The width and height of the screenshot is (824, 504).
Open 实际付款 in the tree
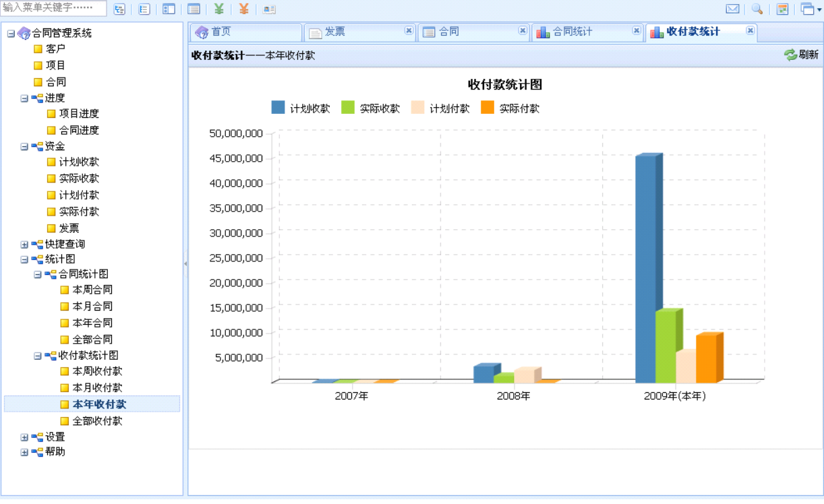[x=79, y=212]
